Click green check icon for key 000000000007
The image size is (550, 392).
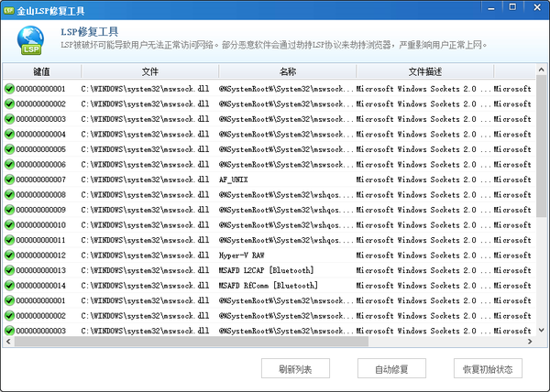click(9, 180)
